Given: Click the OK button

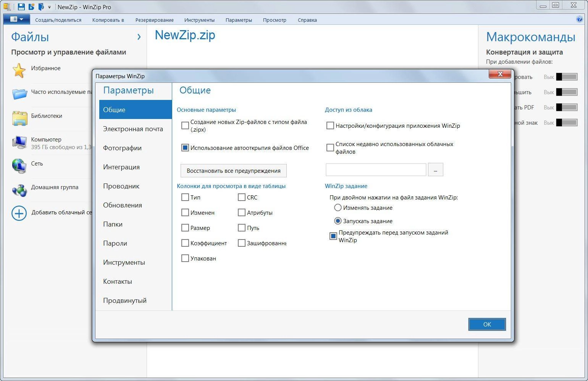Looking at the screenshot, I should coord(487,324).
